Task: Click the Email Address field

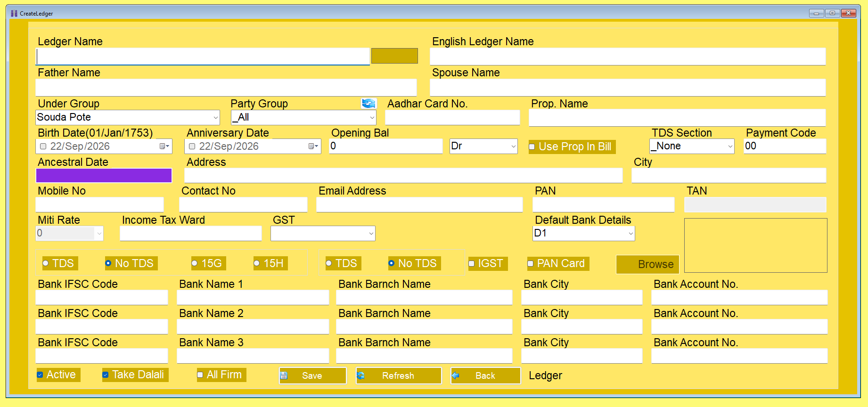Action: [419, 205]
